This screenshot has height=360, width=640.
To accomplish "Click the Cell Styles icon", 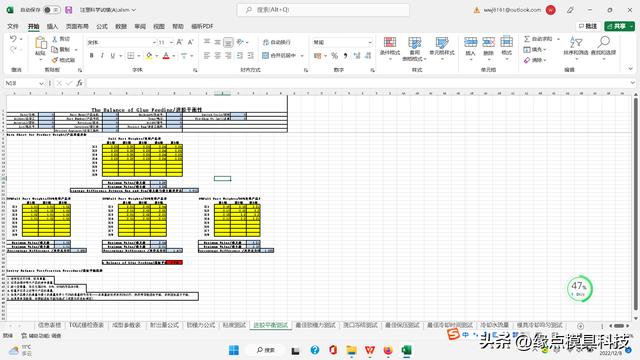I will click(x=442, y=42).
